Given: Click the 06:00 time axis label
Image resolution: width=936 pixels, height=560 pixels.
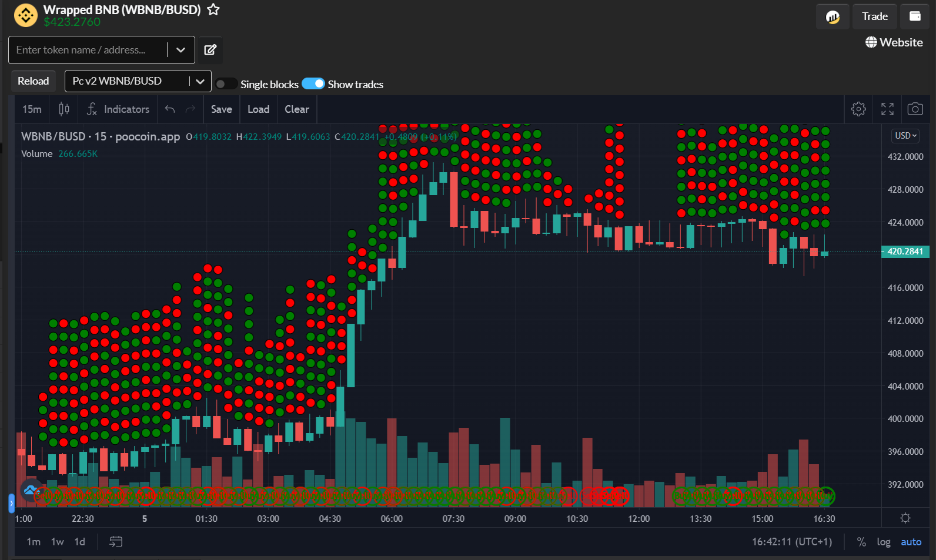Looking at the screenshot, I should click(392, 519).
